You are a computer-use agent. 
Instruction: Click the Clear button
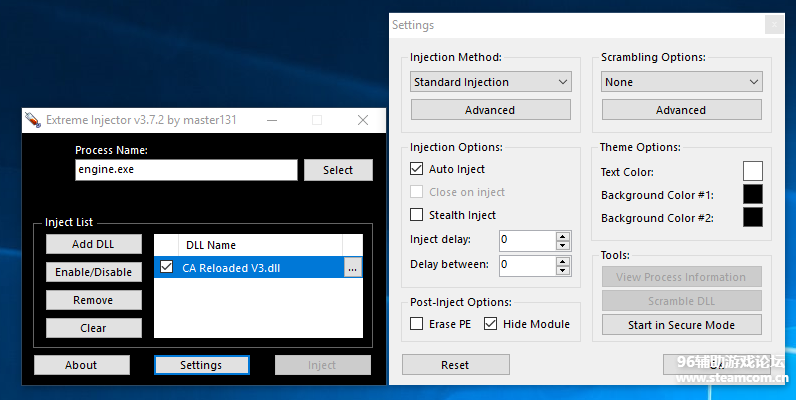pos(93,328)
